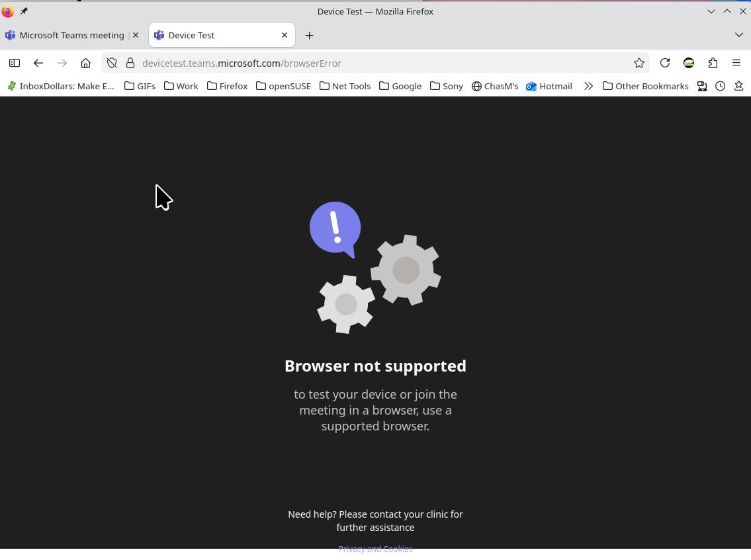Click the exclamation speech bubble graphic
The width and height of the screenshot is (751, 560).
[335, 229]
